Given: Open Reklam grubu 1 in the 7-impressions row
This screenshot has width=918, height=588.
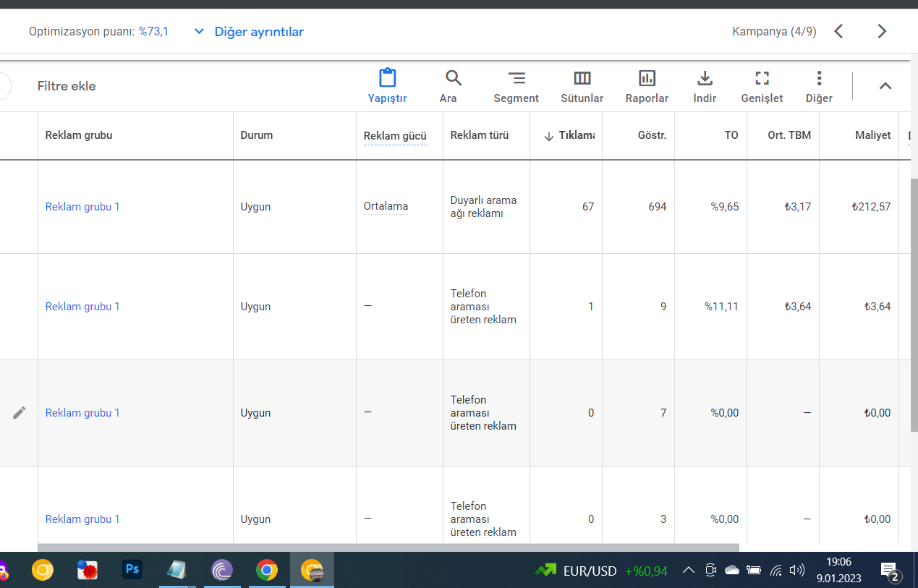Looking at the screenshot, I should 82,413.
